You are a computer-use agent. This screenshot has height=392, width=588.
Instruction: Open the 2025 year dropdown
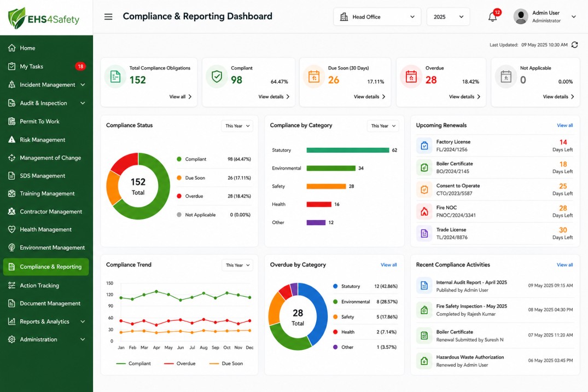click(448, 17)
